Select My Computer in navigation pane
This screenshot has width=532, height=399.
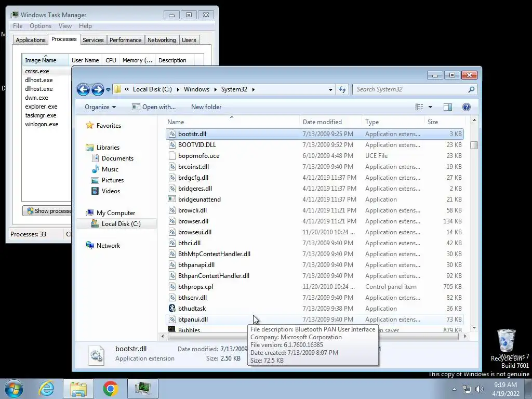click(116, 212)
